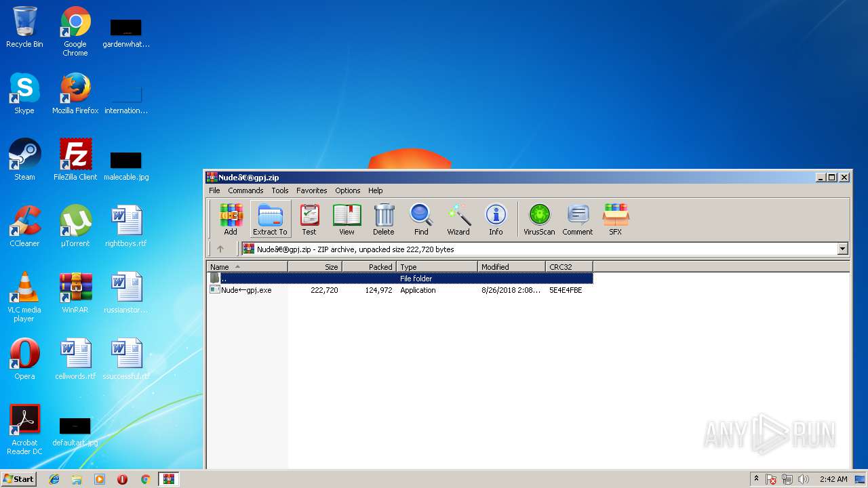Viewport: 868px width, 488px height.
Task: Click the SFX toolbar icon
Action: coord(615,219)
